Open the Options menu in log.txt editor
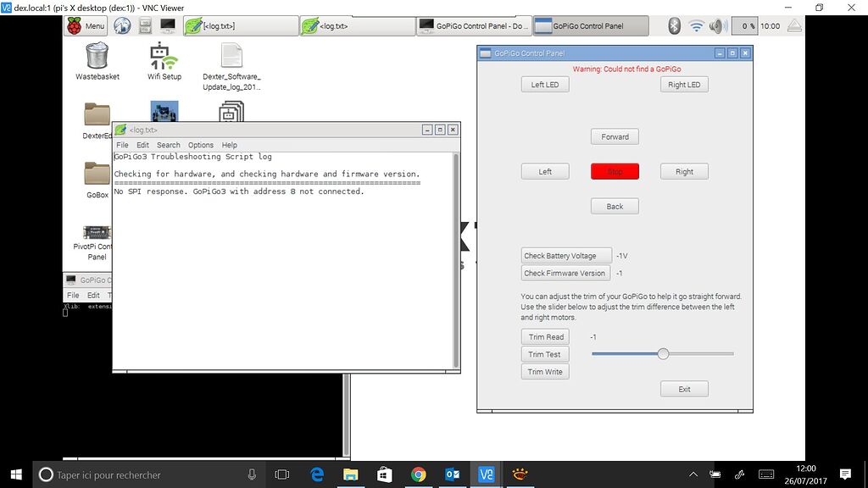 click(x=201, y=145)
